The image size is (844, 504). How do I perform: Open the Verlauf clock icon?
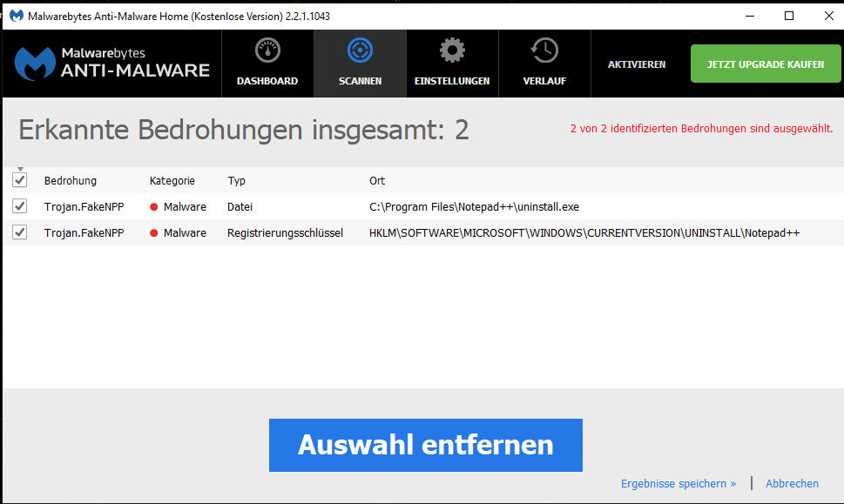(x=544, y=50)
